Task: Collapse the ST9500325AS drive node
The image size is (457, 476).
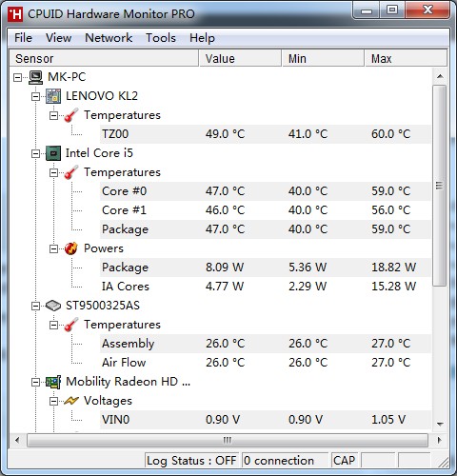Action: (x=36, y=306)
